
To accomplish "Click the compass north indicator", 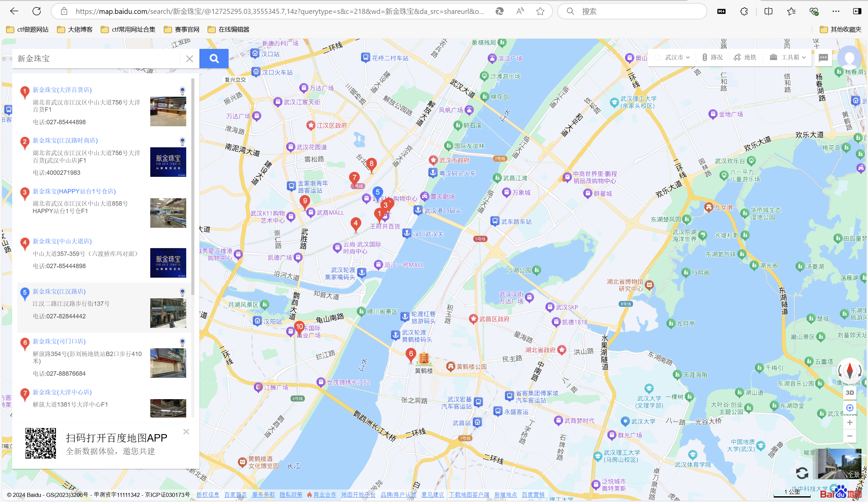I will click(x=850, y=371).
